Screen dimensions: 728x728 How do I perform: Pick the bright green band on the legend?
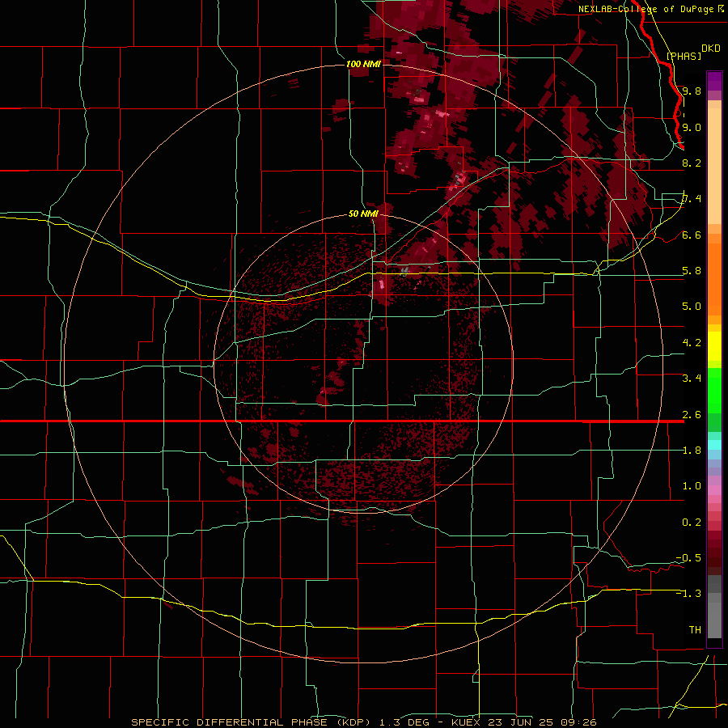(x=714, y=391)
